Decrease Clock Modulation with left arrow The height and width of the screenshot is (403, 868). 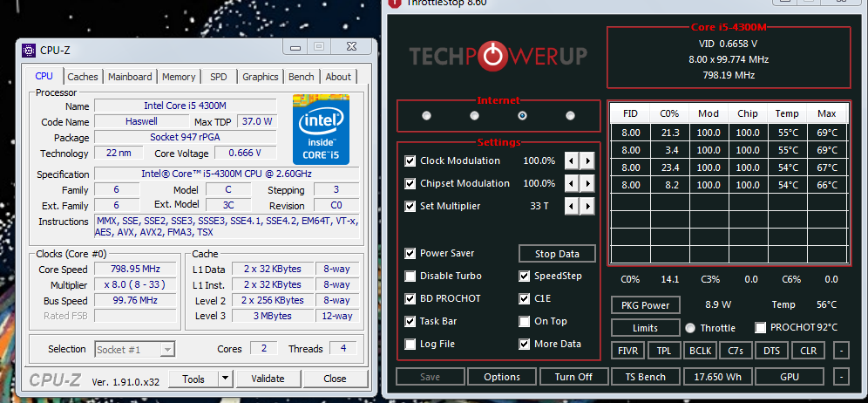[x=572, y=161]
